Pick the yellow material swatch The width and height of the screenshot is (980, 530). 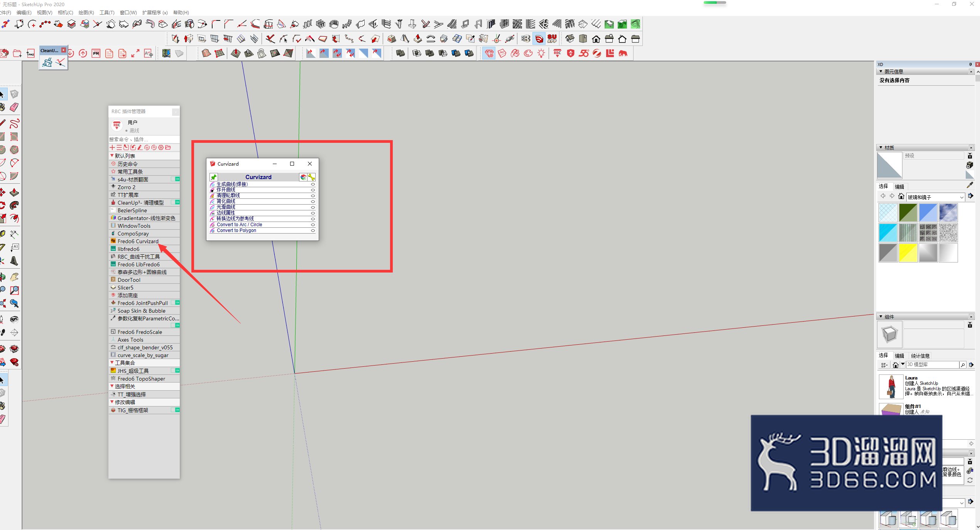pyautogui.click(x=908, y=253)
